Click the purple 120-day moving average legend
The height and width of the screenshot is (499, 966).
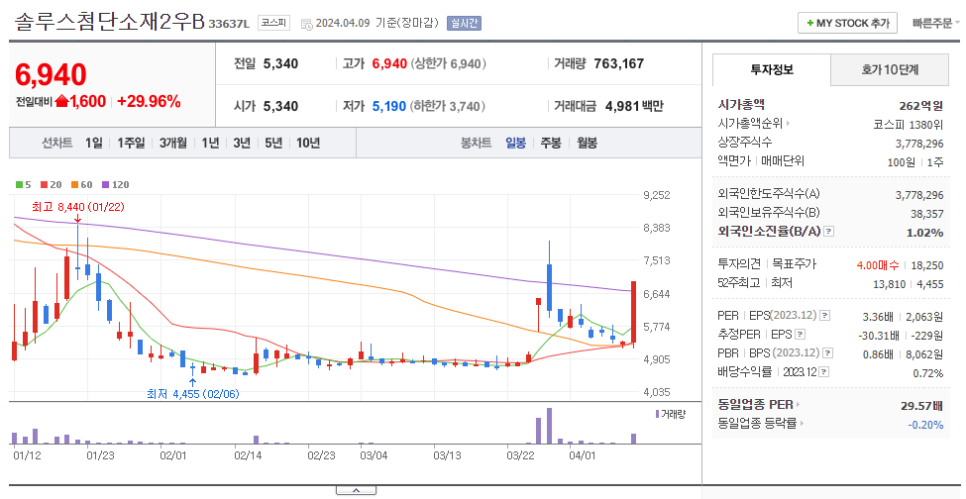point(115,184)
